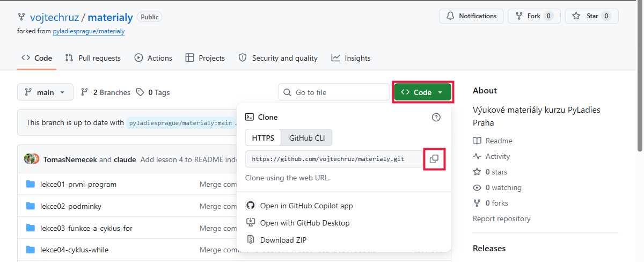Image resolution: width=644 pixels, height=262 pixels.
Task: Open the clone help question mark icon
Action: pos(436,117)
